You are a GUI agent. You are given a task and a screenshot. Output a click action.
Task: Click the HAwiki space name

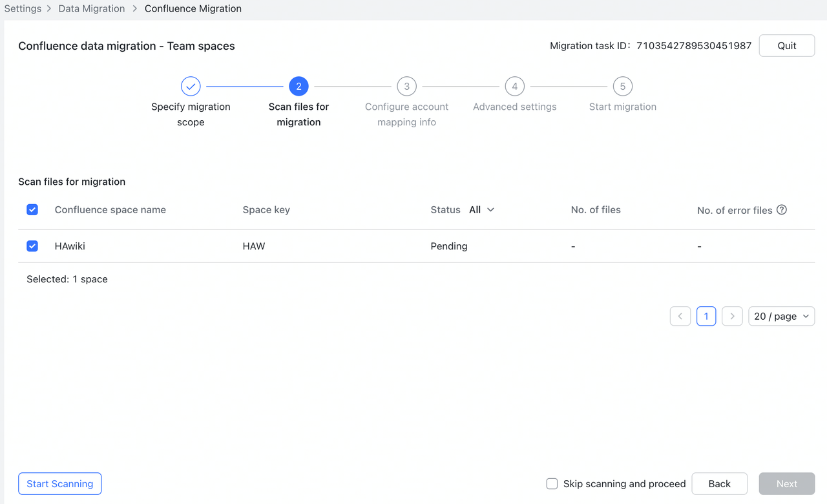click(x=70, y=246)
